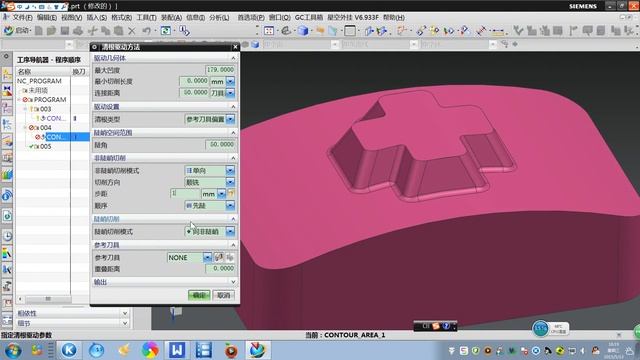This screenshot has width=640, height=360.
Task: Click the 启动 Start application button
Action: tap(17, 31)
